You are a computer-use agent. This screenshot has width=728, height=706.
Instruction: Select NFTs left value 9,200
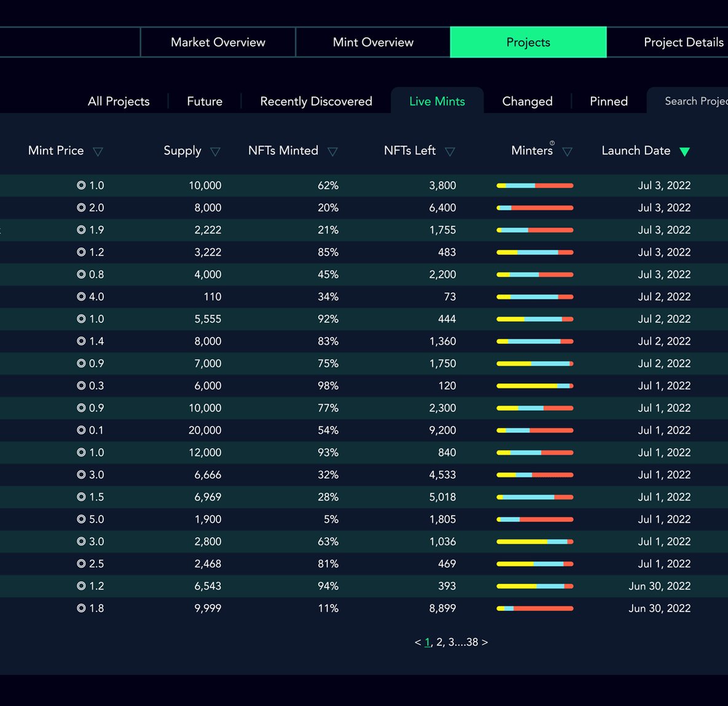pyautogui.click(x=443, y=431)
